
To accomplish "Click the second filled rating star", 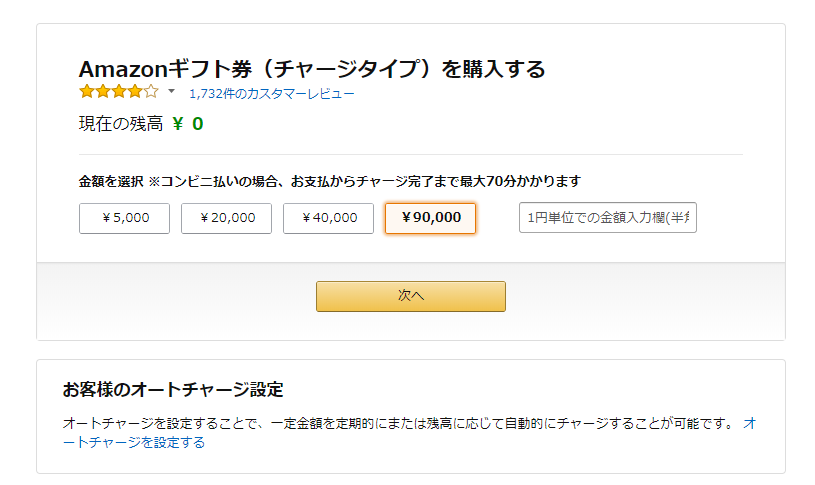I will click(x=103, y=92).
